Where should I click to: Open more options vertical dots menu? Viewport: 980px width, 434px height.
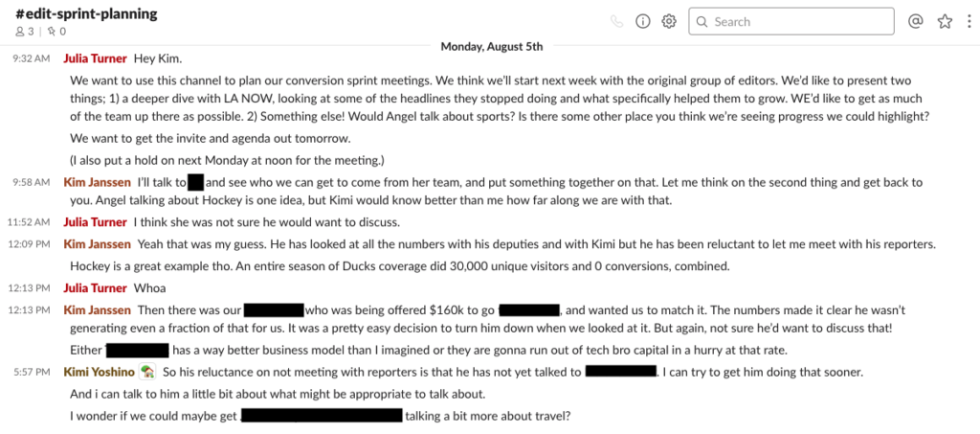(x=969, y=21)
